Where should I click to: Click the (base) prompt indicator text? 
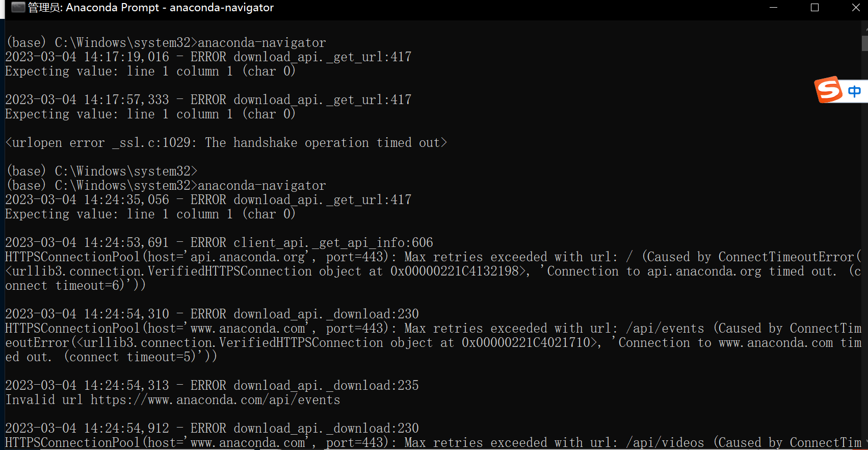pyautogui.click(x=26, y=42)
